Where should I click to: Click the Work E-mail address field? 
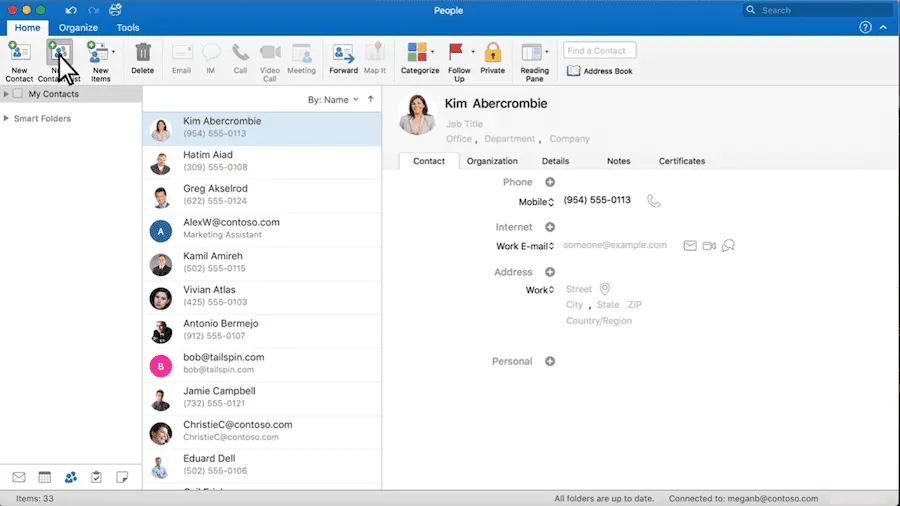point(615,245)
